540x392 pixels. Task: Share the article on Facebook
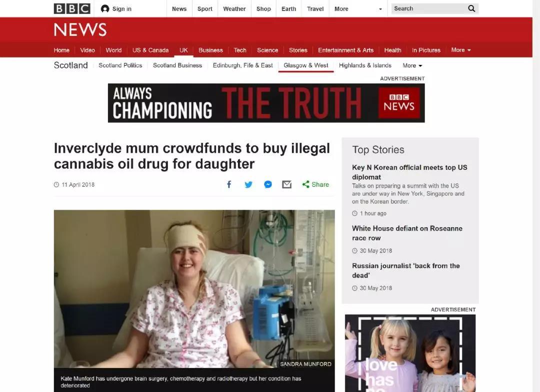(229, 185)
